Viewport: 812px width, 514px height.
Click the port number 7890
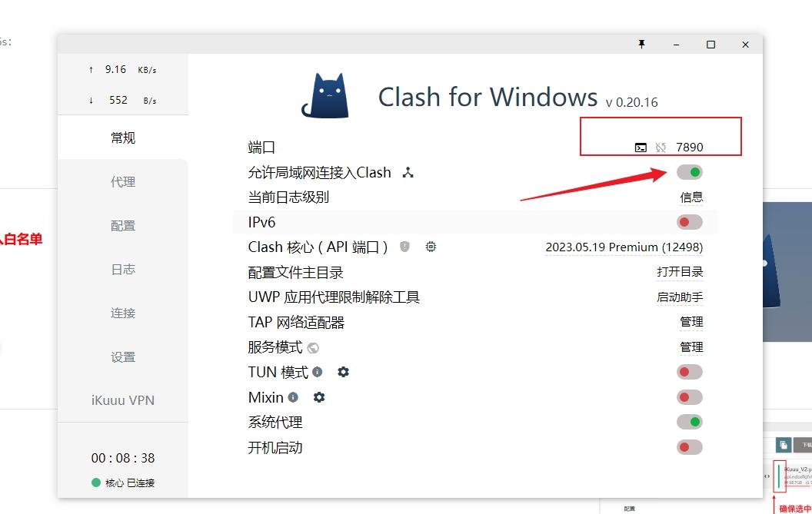point(689,148)
